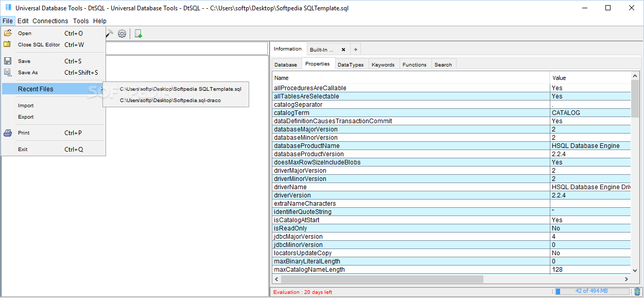
Task: Click the Name column header
Action: coord(411,78)
